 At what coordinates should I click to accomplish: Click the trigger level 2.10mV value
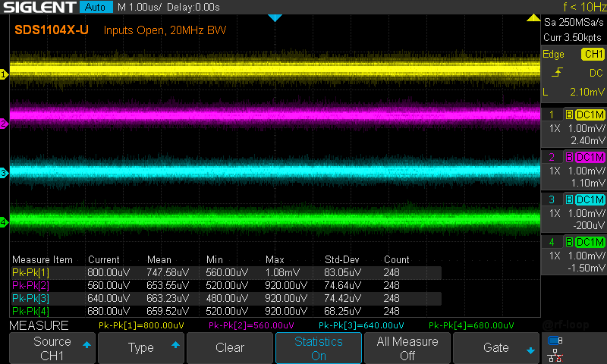pyautogui.click(x=587, y=92)
